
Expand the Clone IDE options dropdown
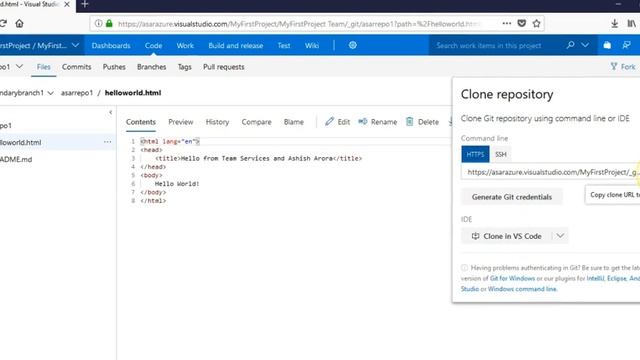pyautogui.click(x=560, y=236)
